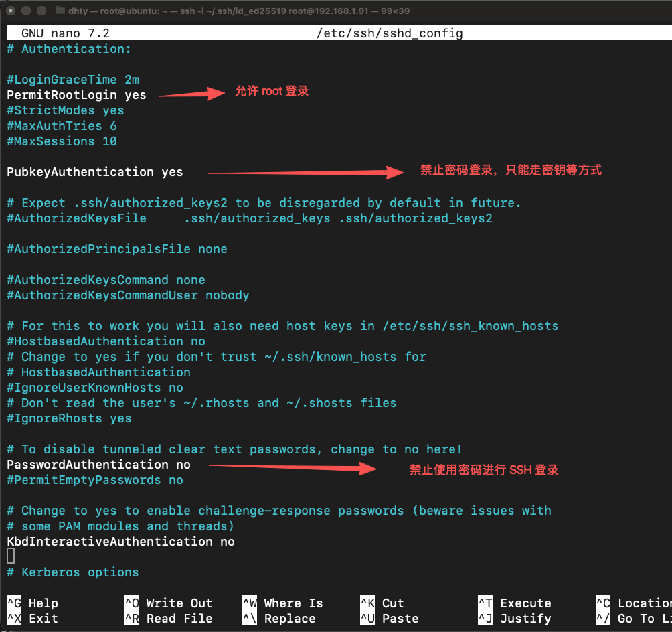Click the #MaxAuthTries 6 line
Image resolution: width=672 pixels, height=632 pixels.
point(62,126)
